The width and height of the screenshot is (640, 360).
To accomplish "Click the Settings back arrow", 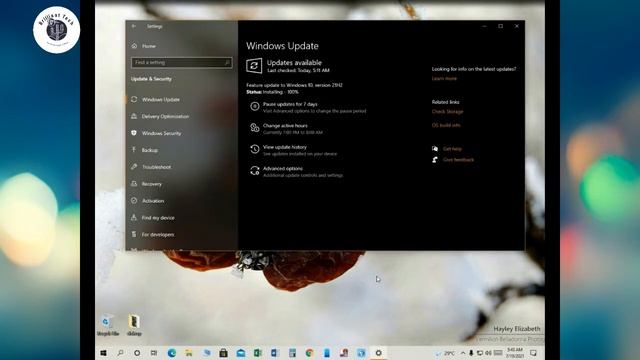I will point(134,26).
